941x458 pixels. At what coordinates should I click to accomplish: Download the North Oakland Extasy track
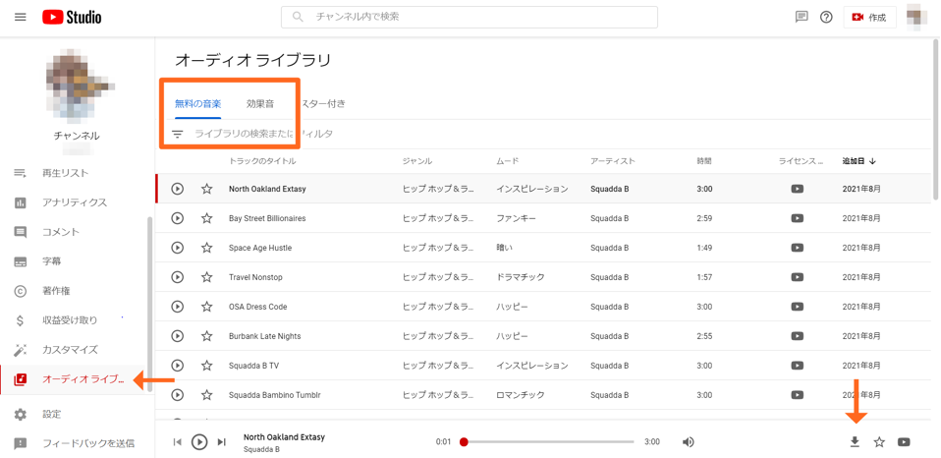coord(854,442)
